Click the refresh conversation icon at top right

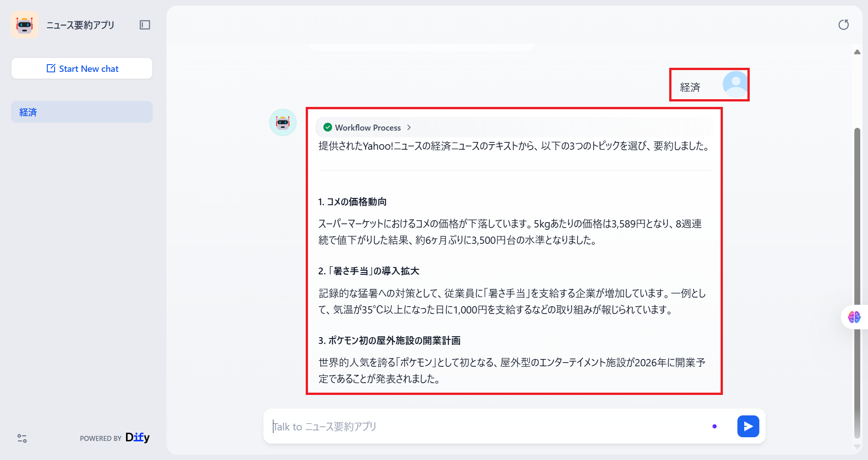coord(844,25)
